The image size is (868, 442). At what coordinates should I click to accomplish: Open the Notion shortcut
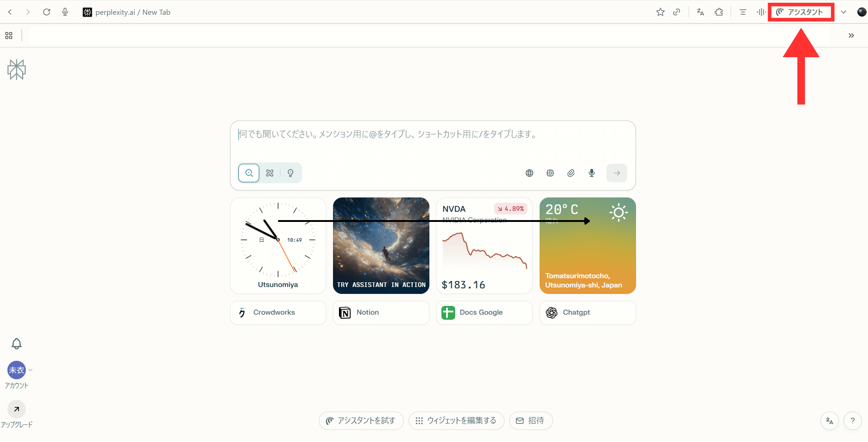[x=381, y=312]
